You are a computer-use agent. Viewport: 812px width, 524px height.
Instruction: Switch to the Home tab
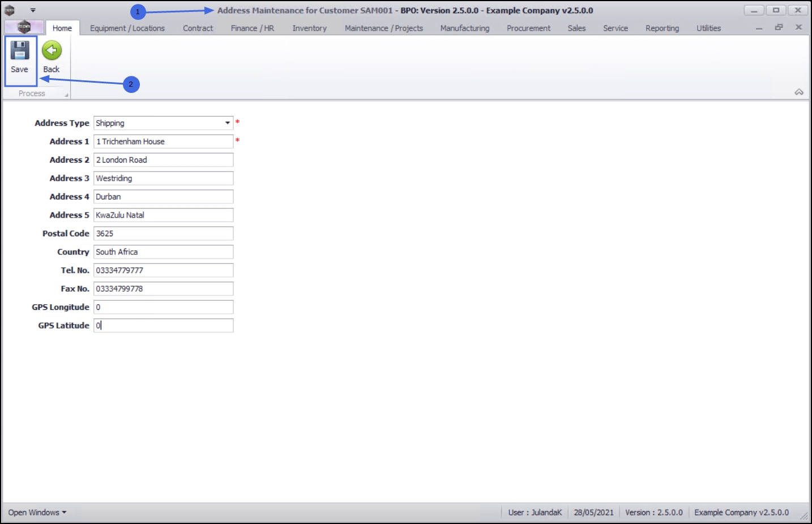coord(62,28)
